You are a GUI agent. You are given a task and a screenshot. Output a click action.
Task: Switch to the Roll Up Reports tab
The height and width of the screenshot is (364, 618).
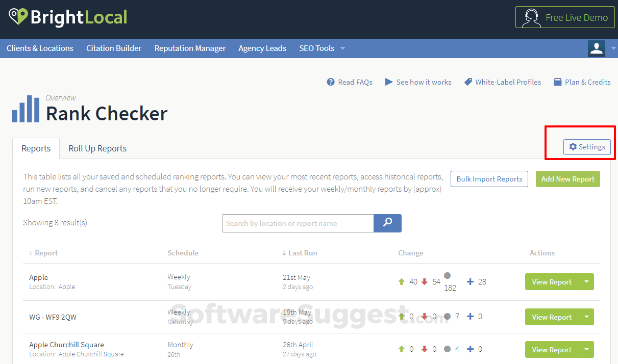pyautogui.click(x=97, y=148)
